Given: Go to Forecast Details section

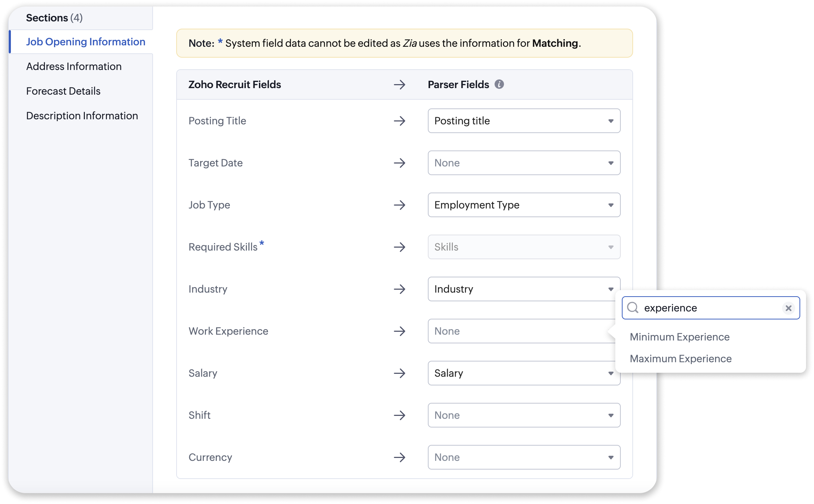Looking at the screenshot, I should tap(63, 91).
